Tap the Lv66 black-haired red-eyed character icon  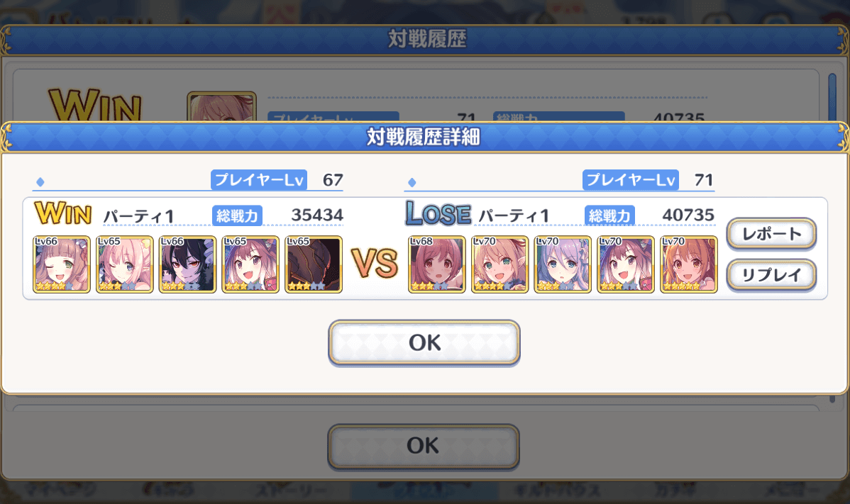187,264
